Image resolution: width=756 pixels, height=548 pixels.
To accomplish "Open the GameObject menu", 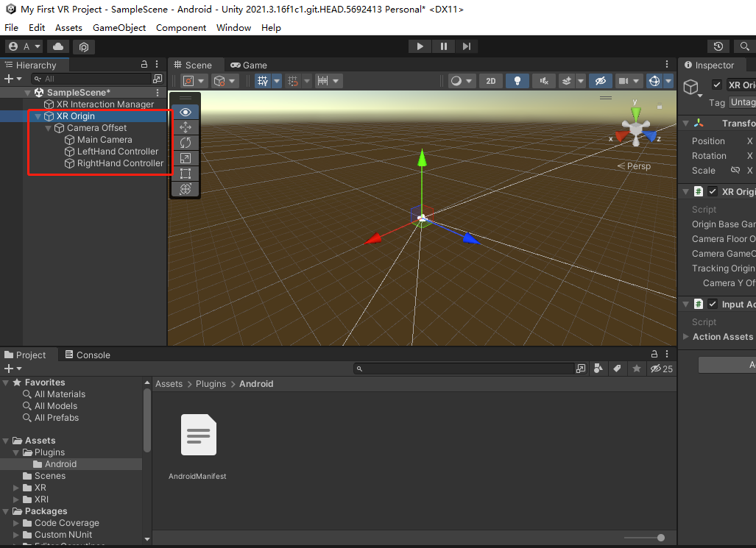I will [x=119, y=27].
